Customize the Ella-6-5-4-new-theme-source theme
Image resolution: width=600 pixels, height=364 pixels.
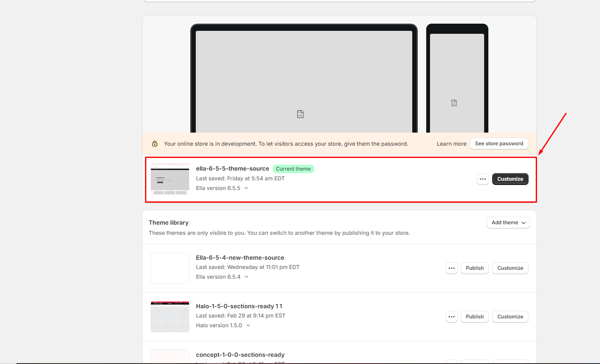pyautogui.click(x=510, y=268)
